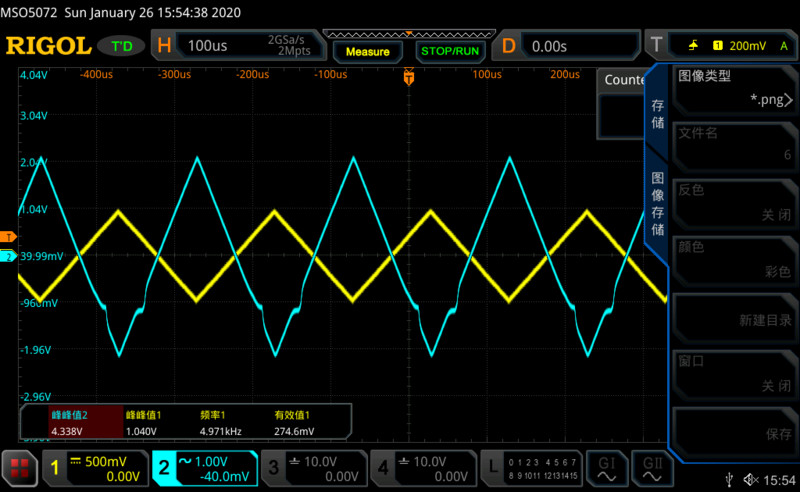Viewport: 800px width, 492px height.
Task: Select the GII waveform generator icon
Action: pyautogui.click(x=652, y=467)
